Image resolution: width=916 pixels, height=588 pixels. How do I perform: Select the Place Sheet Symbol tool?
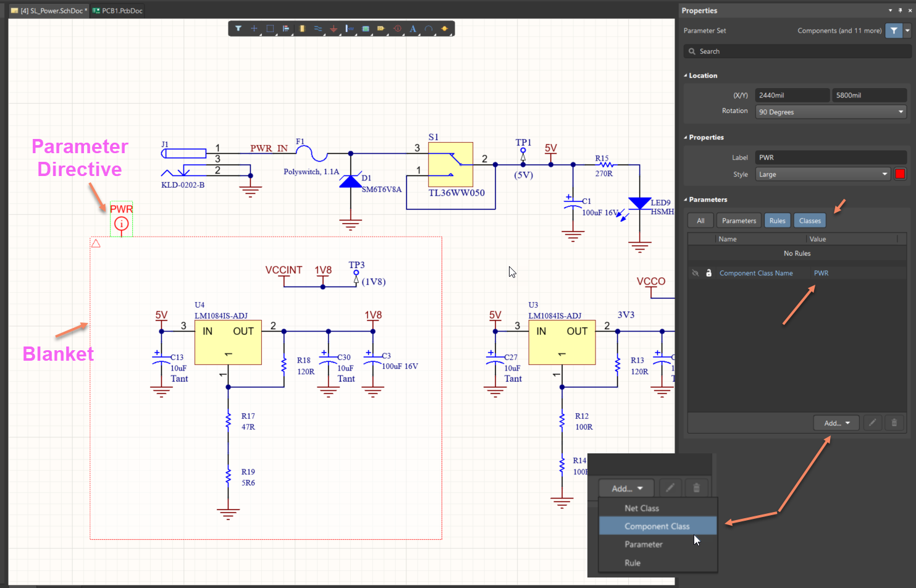click(x=366, y=28)
